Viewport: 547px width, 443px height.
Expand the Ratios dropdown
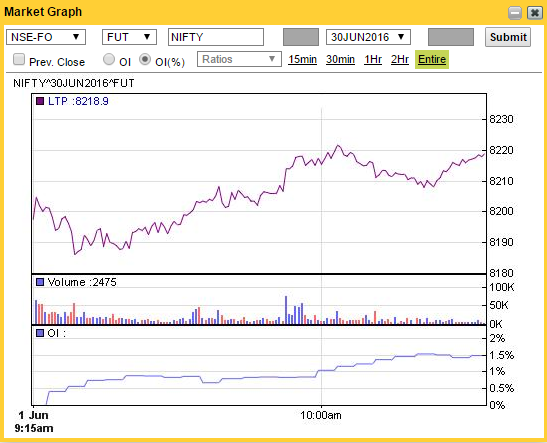click(x=239, y=59)
